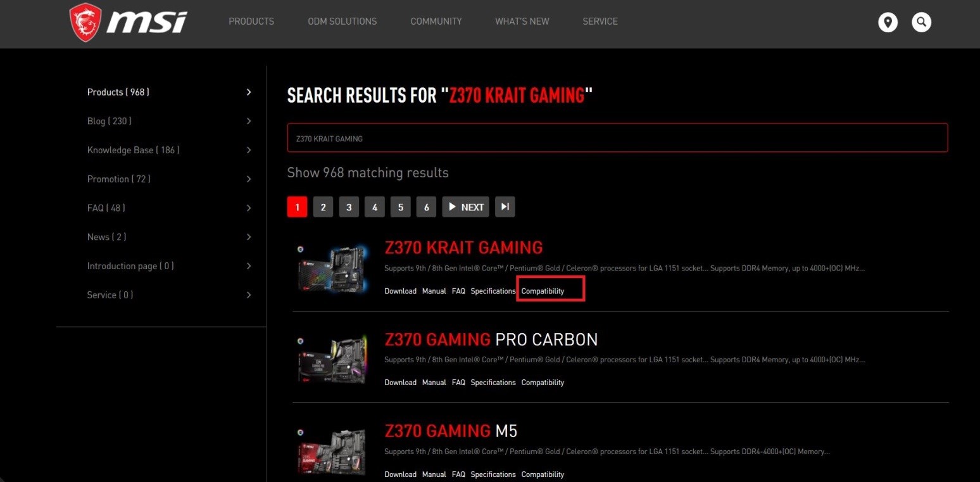Jump to last results page icon
The height and width of the screenshot is (482, 980).
505,207
